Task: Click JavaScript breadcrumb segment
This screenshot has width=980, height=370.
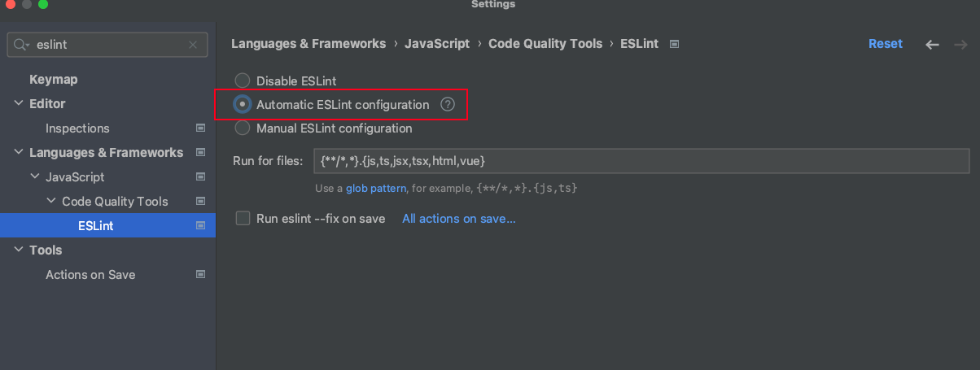Action: tap(437, 44)
